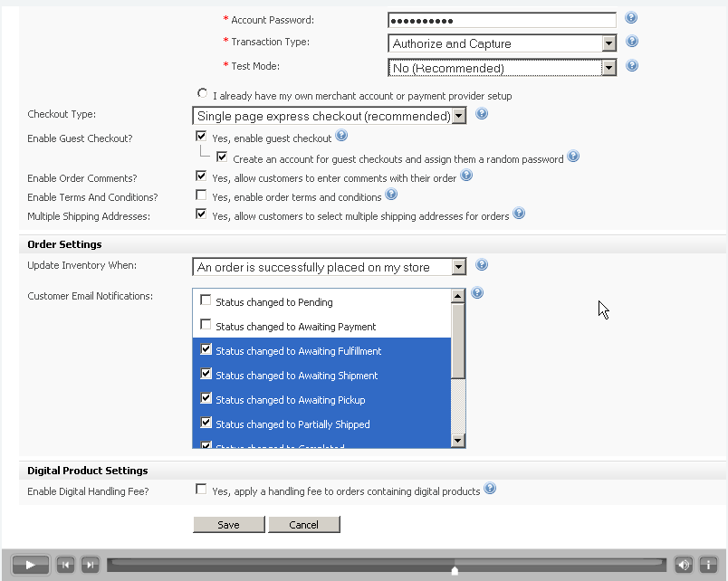Uncheck Status changed to Awaiting Fulfillment
The width and height of the screenshot is (728, 581).
[206, 349]
